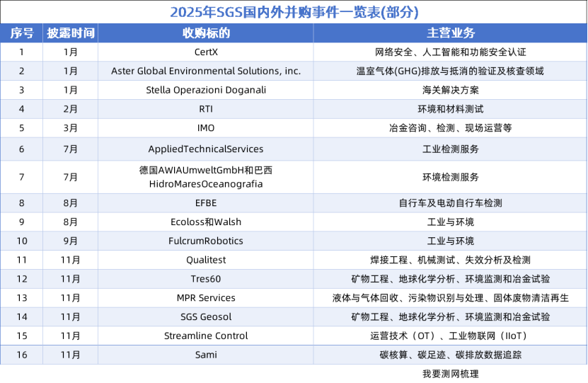
Task: Select the '海关解决方案' cell
Action: click(450, 90)
